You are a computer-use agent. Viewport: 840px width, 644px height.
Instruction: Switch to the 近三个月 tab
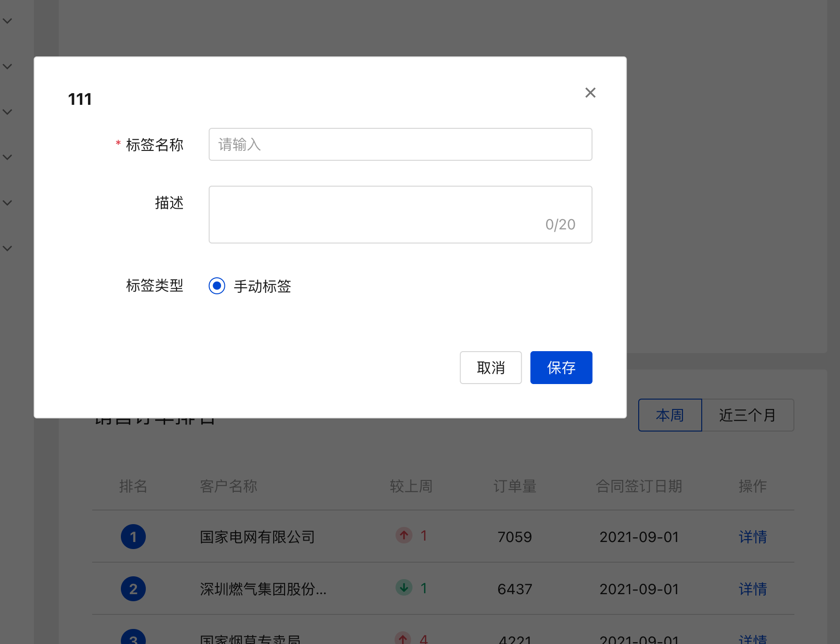pyautogui.click(x=747, y=415)
